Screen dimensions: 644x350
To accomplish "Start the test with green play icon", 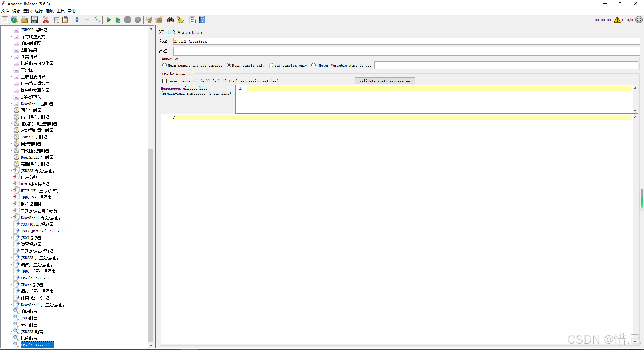I will coord(108,20).
